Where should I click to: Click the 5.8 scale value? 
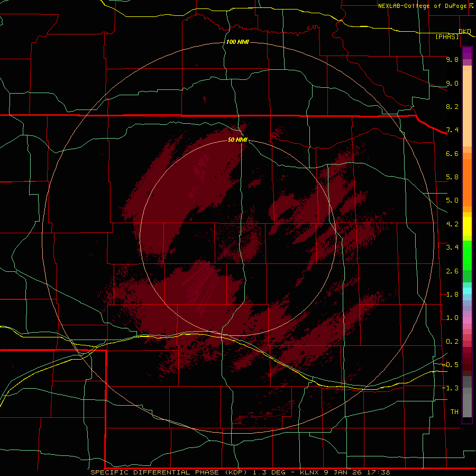[452, 177]
